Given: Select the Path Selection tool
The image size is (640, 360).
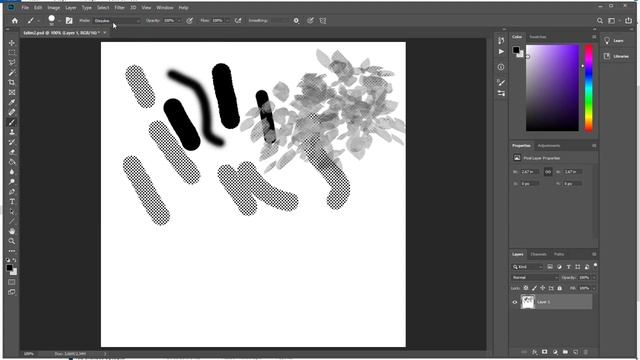Looking at the screenshot, I should [x=12, y=212].
